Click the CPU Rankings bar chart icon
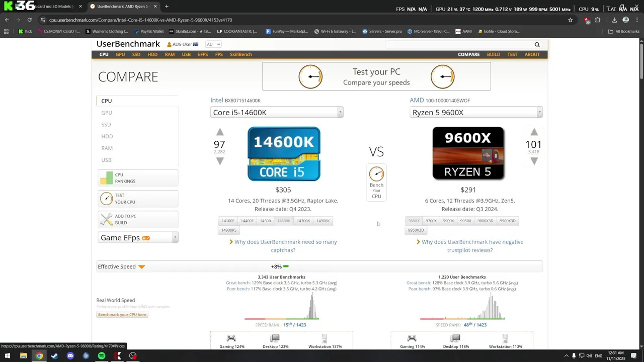This screenshot has height=362, width=644. [106, 178]
